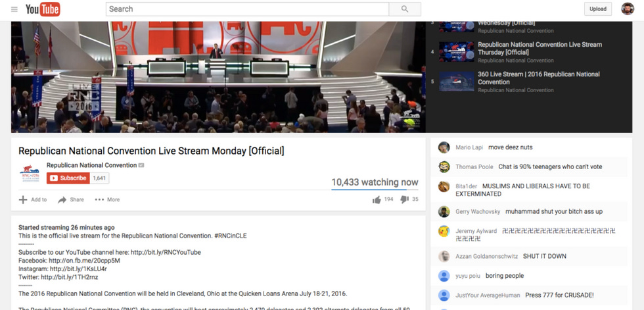Open the bit.ly/RNCYouTube link
This screenshot has width=644, height=310.
tap(166, 253)
